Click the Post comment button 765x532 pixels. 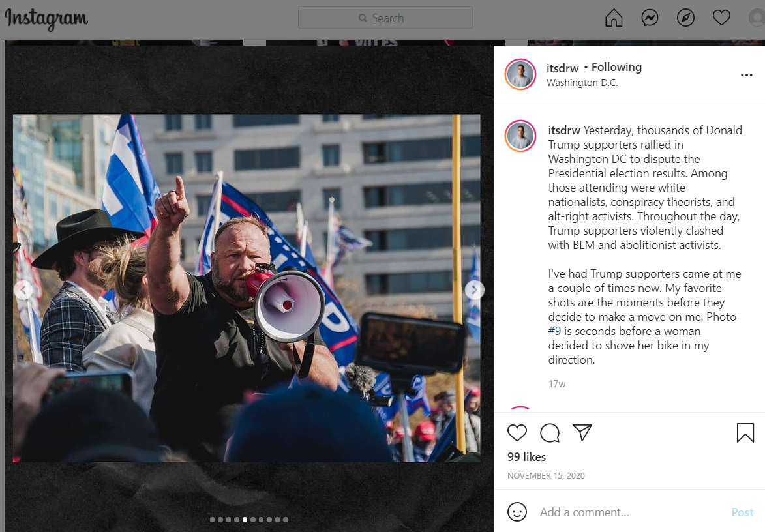[x=742, y=512]
